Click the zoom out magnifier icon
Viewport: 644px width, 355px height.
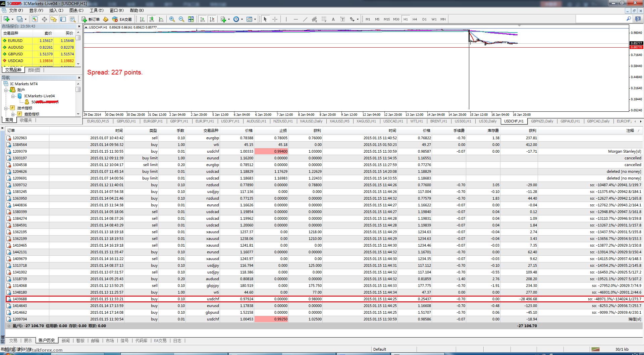coord(181,19)
